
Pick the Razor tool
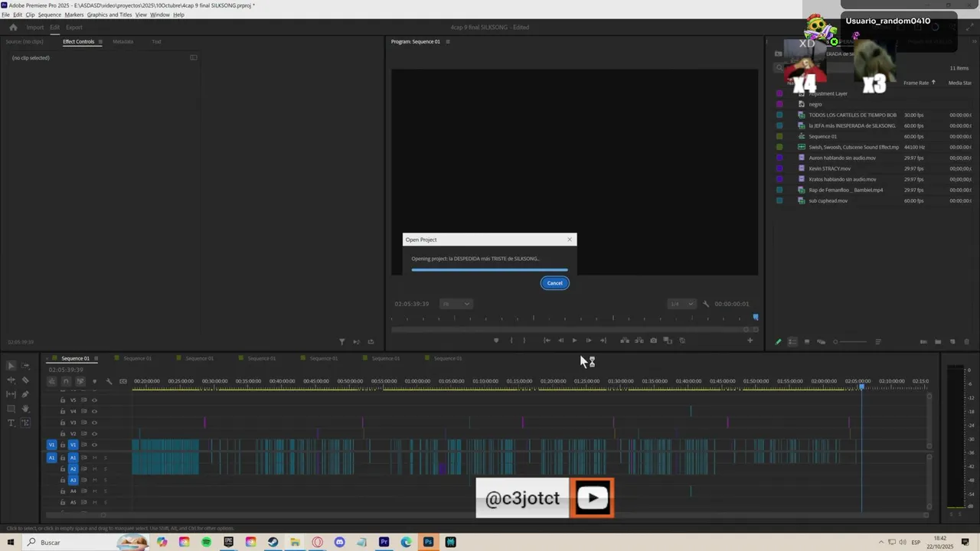(x=25, y=380)
